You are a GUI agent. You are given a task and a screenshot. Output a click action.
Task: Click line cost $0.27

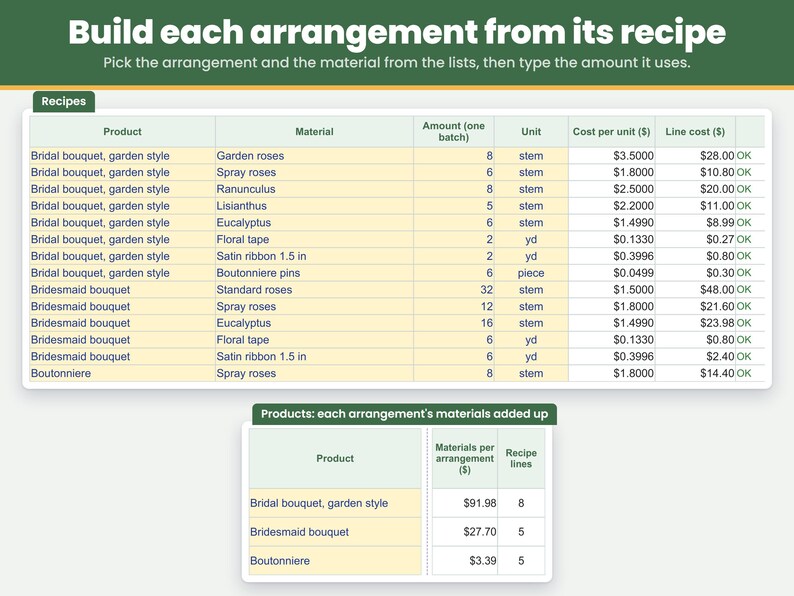(x=695, y=240)
